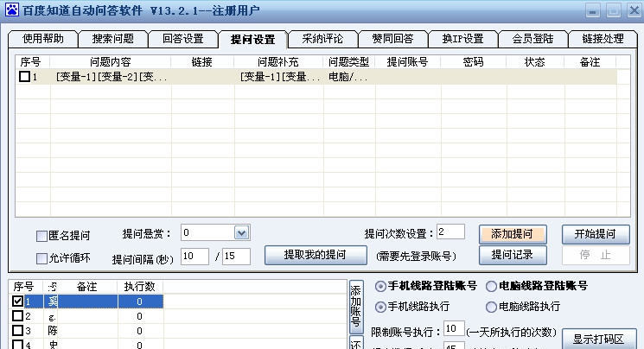Click the minimum interval field showing 10

tap(194, 257)
